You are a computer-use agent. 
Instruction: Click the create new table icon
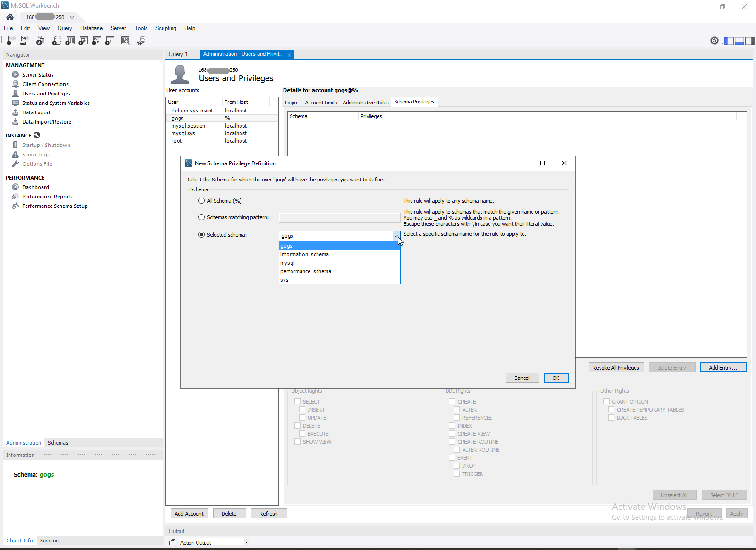pos(70,41)
